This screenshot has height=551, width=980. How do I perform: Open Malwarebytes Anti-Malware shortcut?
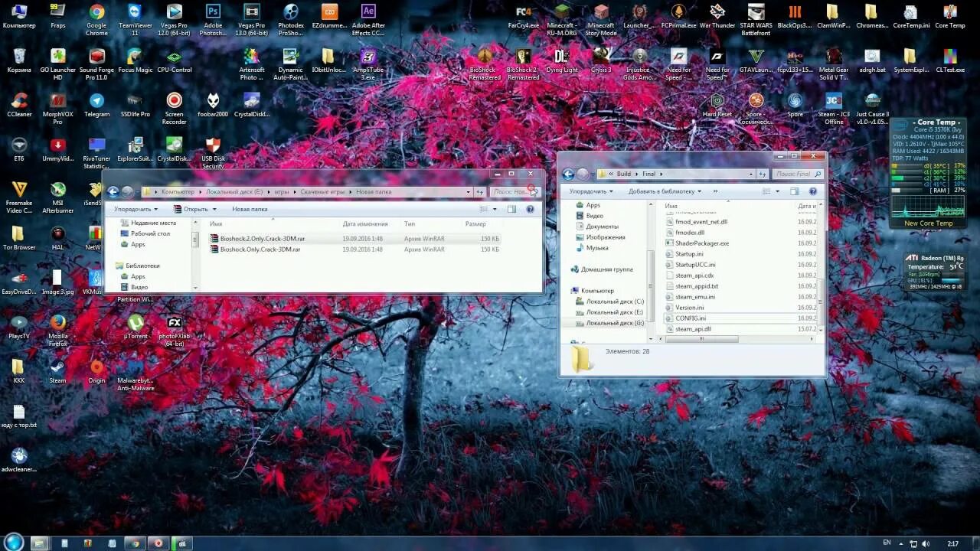pyautogui.click(x=136, y=375)
